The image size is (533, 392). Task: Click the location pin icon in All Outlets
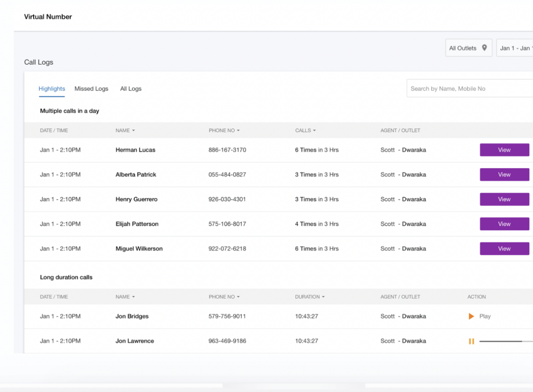click(484, 48)
